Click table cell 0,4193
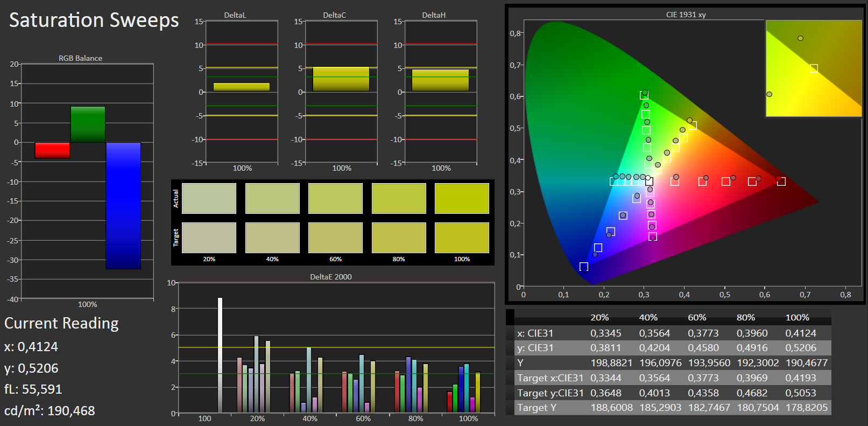This screenshot has height=426, width=868. [x=801, y=378]
